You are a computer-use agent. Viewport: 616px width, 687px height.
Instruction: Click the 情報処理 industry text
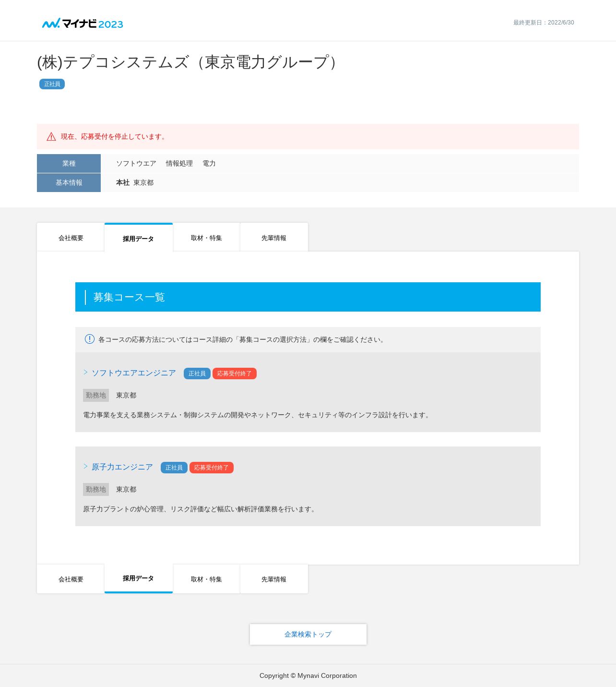tap(179, 163)
